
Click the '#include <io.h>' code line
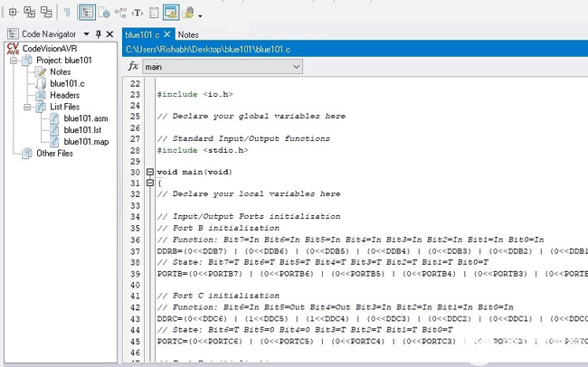[x=195, y=95]
